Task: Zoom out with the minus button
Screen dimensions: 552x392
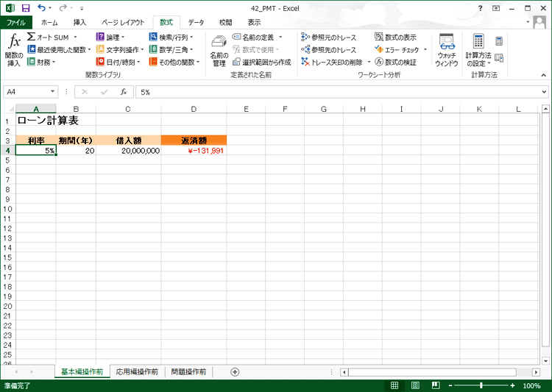Action: pyautogui.click(x=450, y=385)
